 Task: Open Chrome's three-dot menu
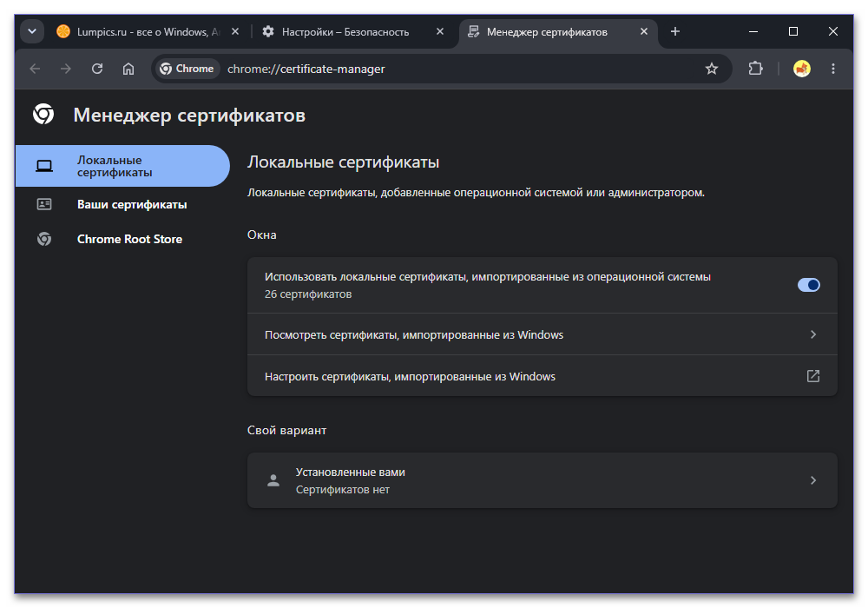coord(833,69)
